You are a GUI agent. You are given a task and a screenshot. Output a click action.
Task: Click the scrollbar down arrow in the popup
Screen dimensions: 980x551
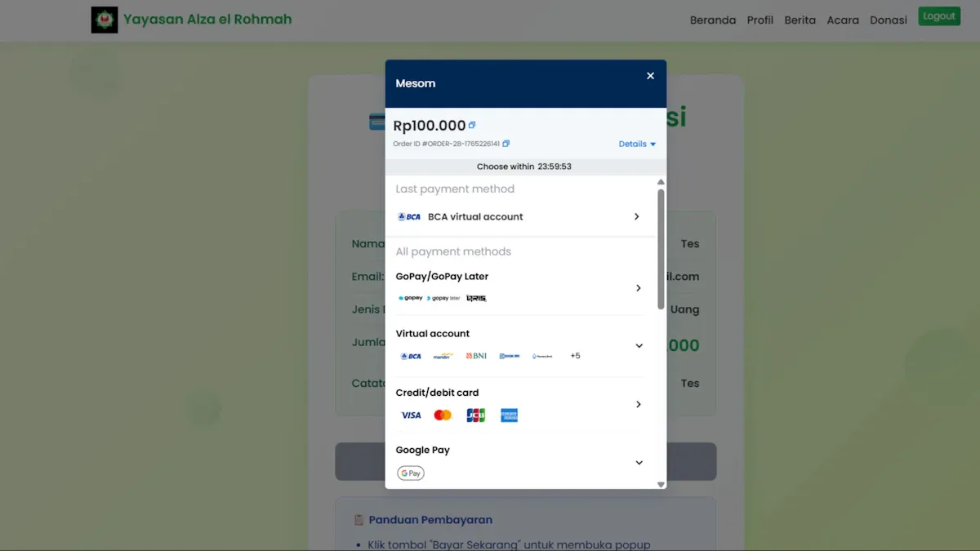click(661, 483)
